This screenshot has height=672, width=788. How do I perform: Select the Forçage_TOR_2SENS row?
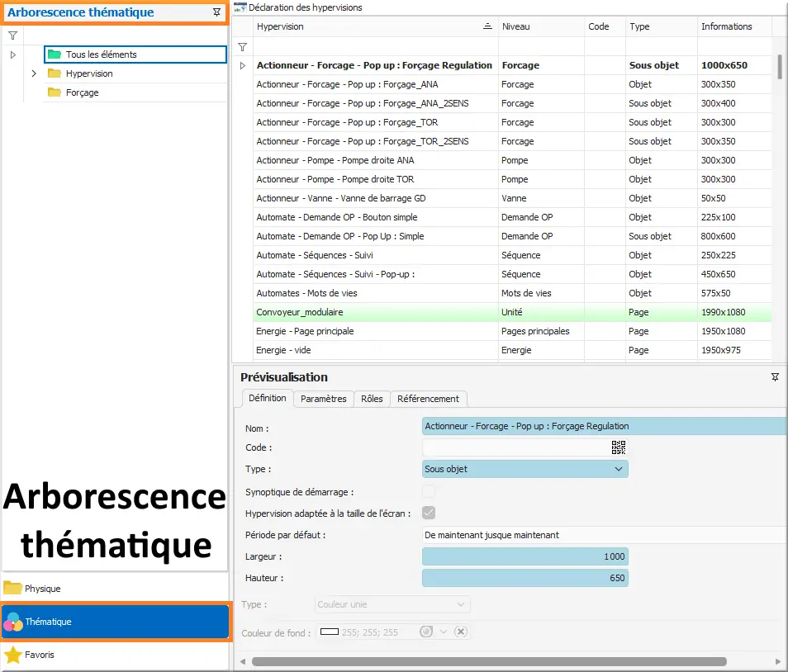[513, 141]
